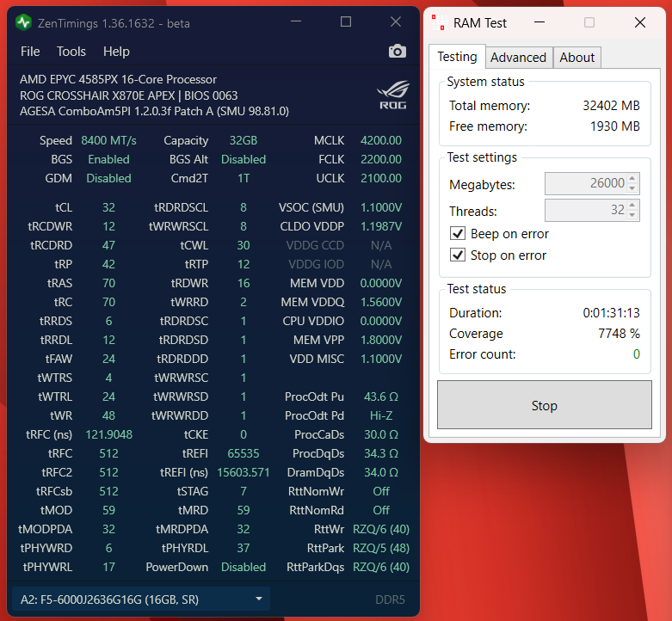Open the Tools menu in ZenTimings
This screenshot has height=621, width=672.
71,52
